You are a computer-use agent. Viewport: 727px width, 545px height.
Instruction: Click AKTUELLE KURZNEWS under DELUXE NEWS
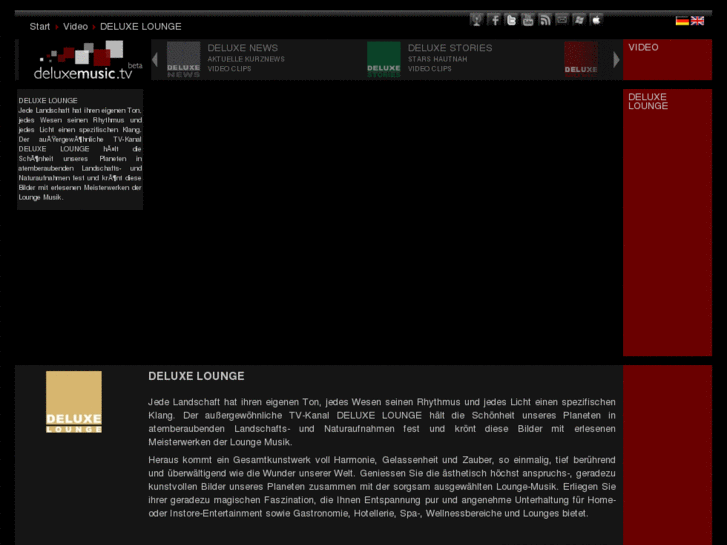tap(246, 59)
